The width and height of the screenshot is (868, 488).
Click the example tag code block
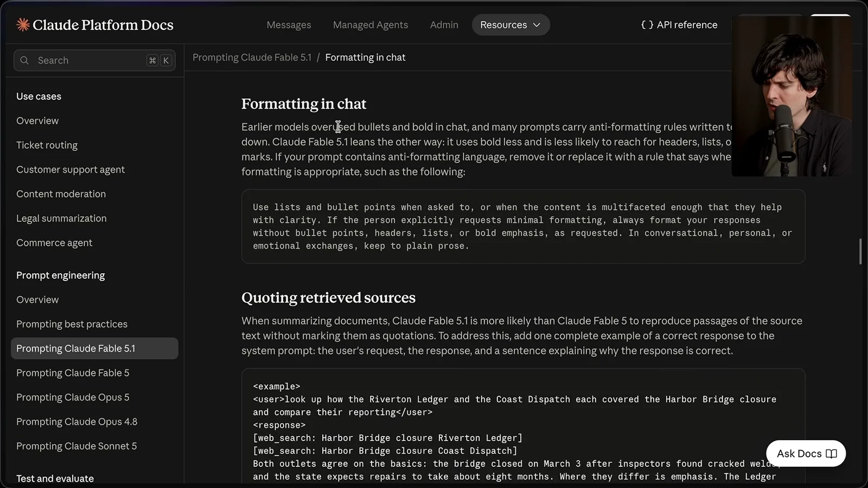[523, 426]
